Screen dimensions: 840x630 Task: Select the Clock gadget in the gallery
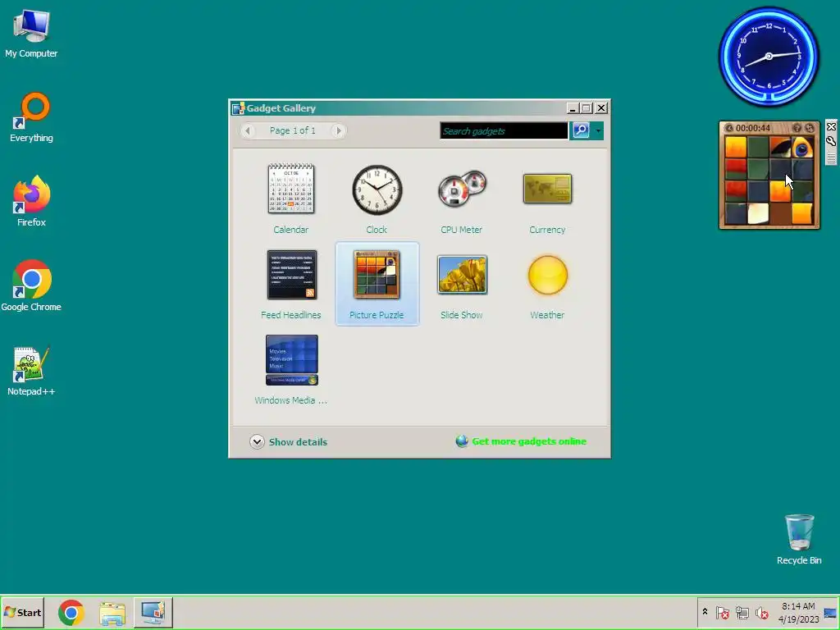(377, 199)
